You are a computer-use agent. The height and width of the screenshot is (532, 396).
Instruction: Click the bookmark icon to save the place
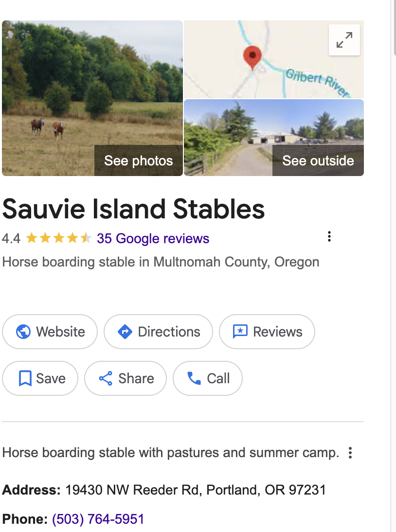click(25, 378)
